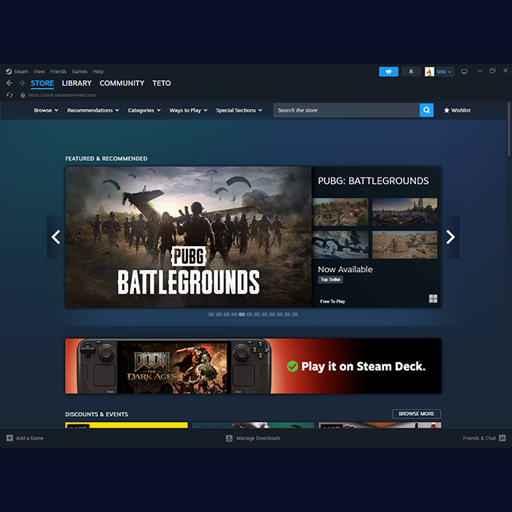Open the Friends & Chat icon

tap(502, 438)
